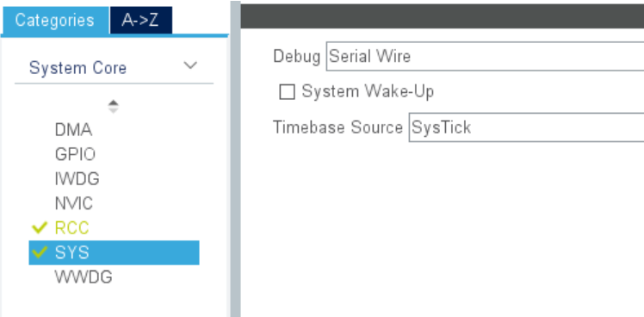Select the WWDG entry
Screen dimensions: 644x317
pyautogui.click(x=84, y=277)
